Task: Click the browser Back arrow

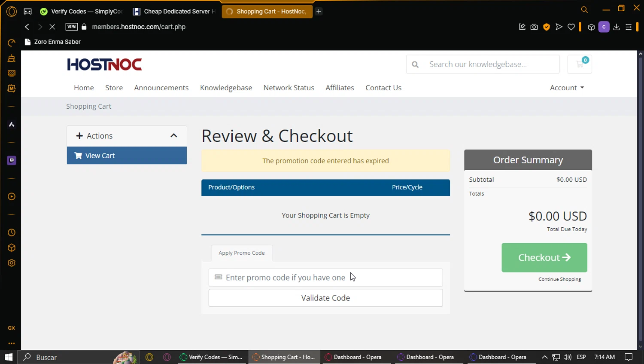Action: click(27, 27)
